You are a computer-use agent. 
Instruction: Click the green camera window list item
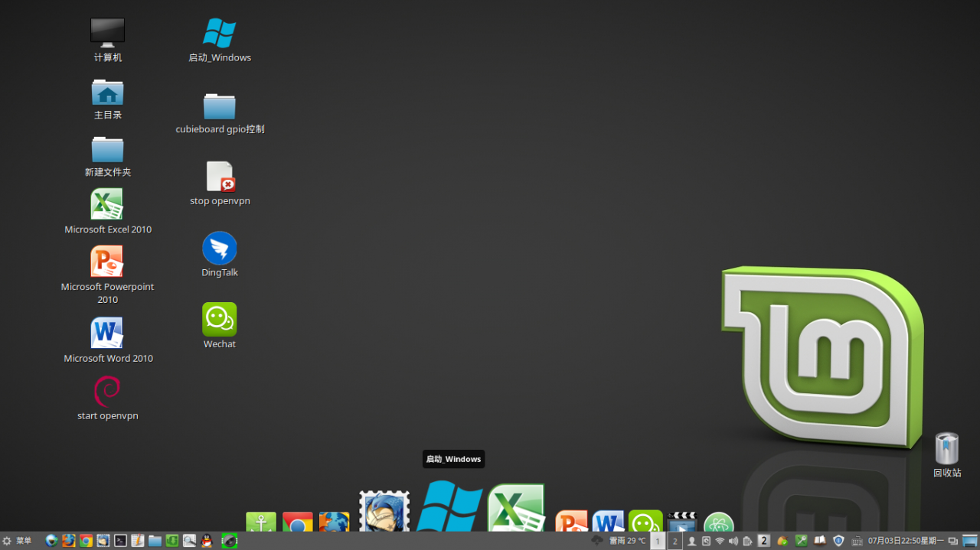tap(229, 541)
